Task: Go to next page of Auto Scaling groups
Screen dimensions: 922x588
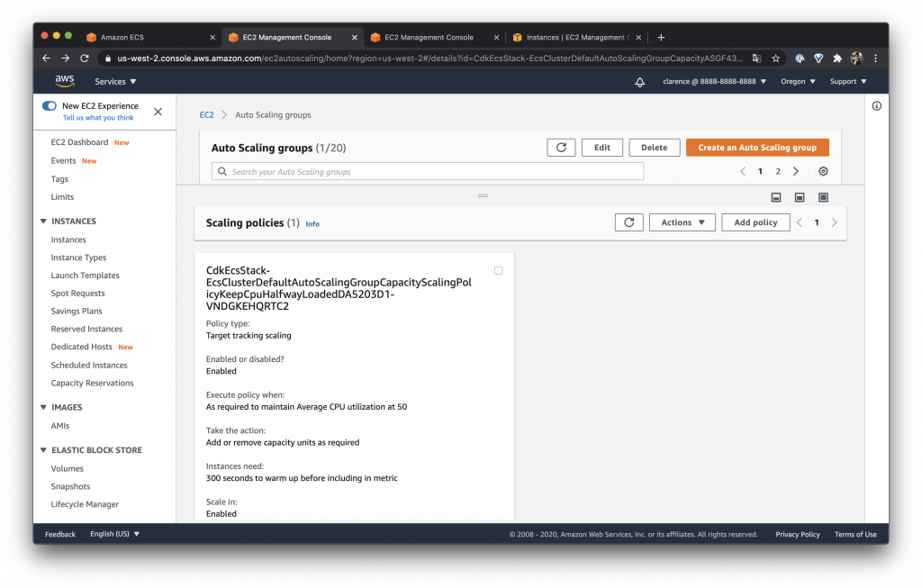Action: pos(796,171)
